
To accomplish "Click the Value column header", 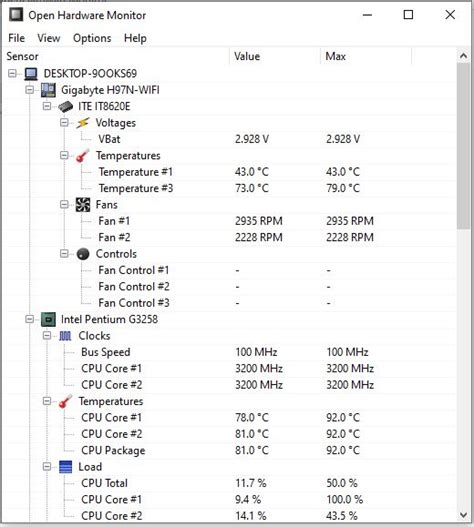I will pyautogui.click(x=275, y=56).
